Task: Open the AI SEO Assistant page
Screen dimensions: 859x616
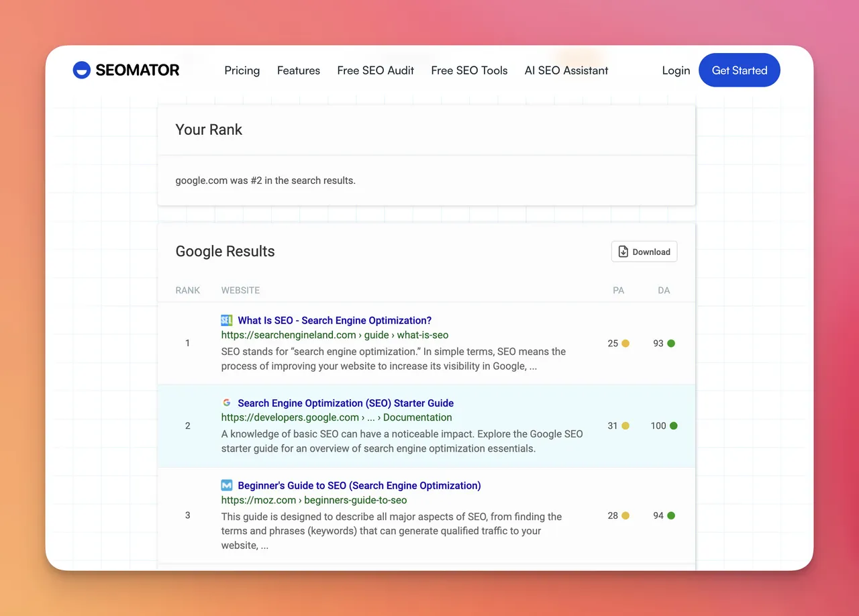Action: click(566, 70)
